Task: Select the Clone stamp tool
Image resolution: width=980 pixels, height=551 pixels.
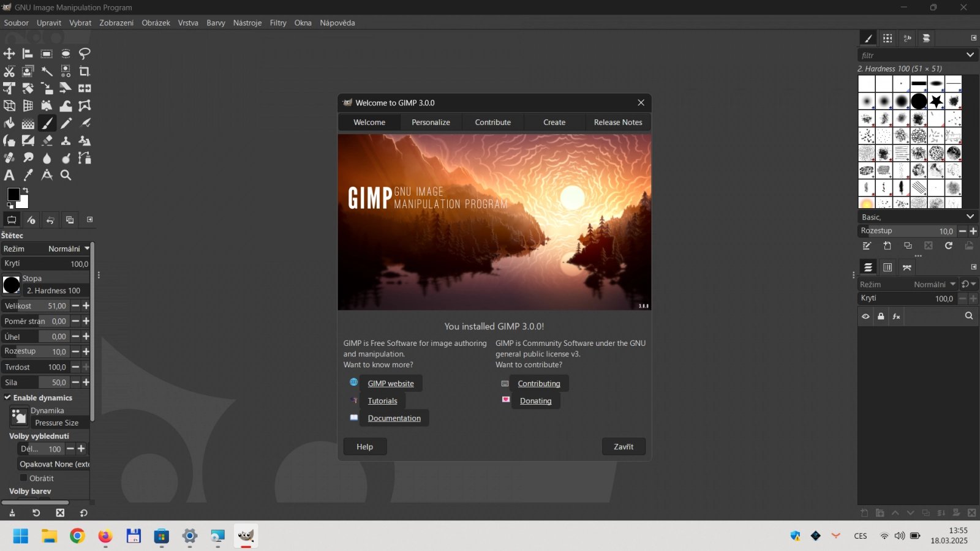Action: pyautogui.click(x=66, y=140)
